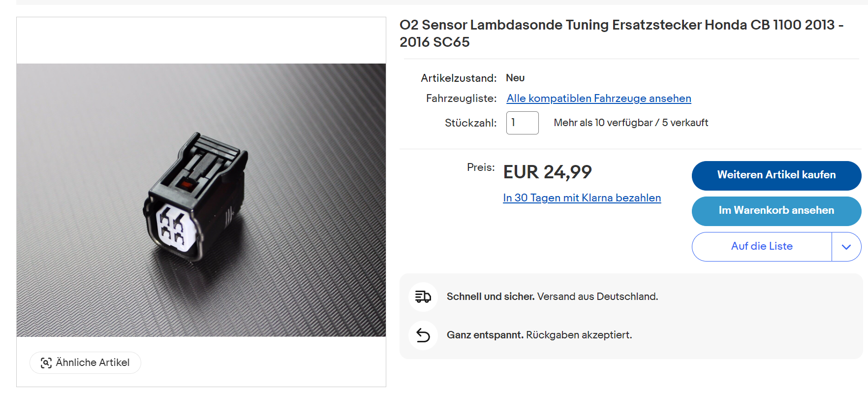Click the similar-items image search icon

tap(46, 363)
